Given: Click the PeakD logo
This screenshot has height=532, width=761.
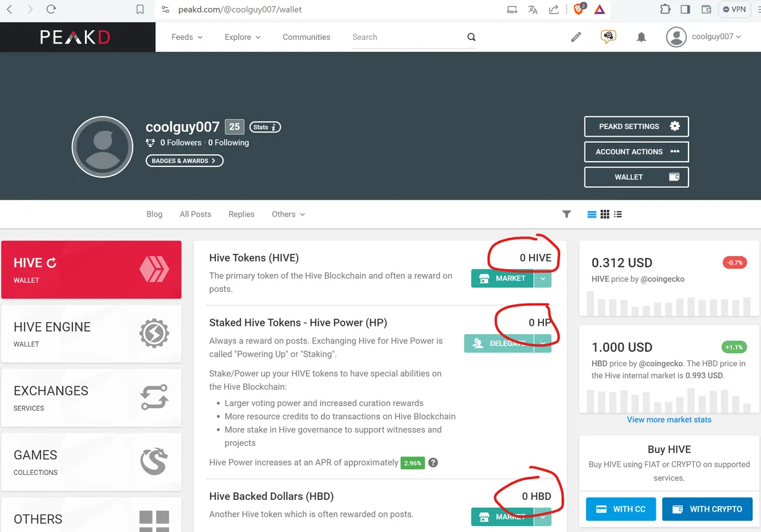Looking at the screenshot, I should point(75,37).
